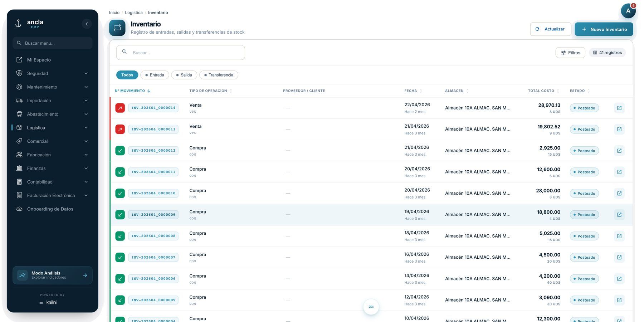Open detail icon for INV-202604_0000009 row
The height and width of the screenshot is (322, 644).
619,215
